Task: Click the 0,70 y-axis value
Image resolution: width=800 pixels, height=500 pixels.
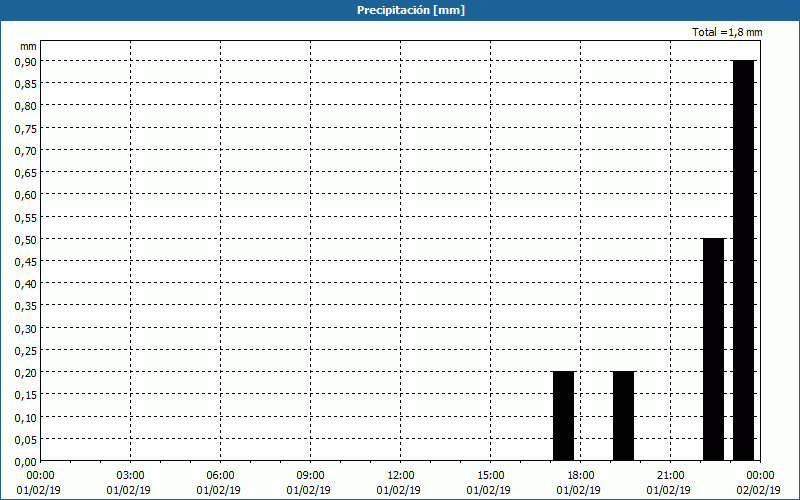Action: click(x=26, y=151)
